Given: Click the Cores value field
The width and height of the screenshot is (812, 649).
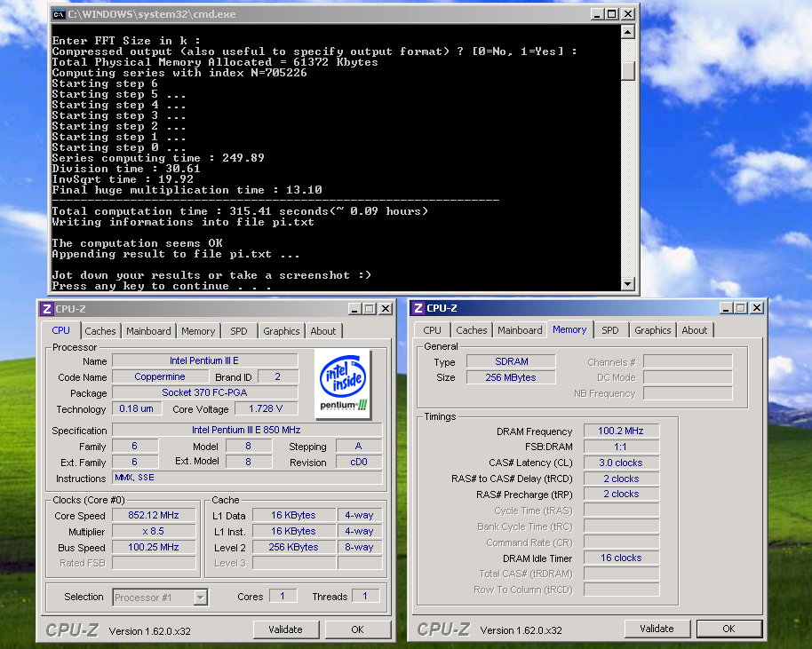Looking at the screenshot, I should point(283,597).
